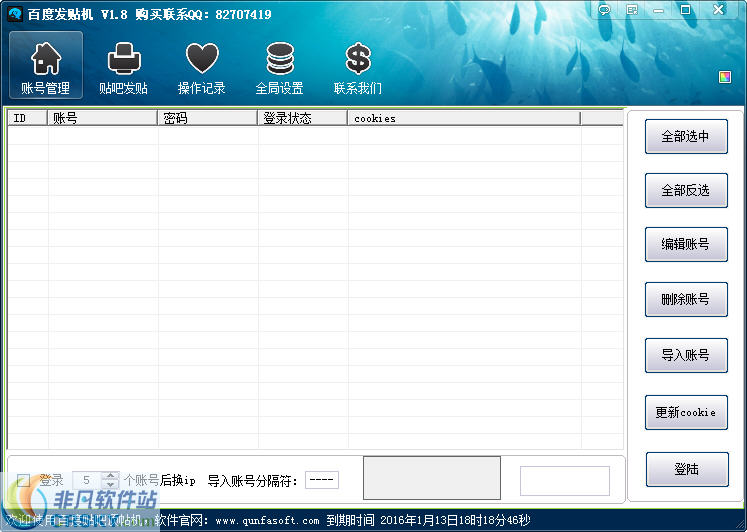This screenshot has height=532, width=747.
Task: Click the gray captcha image box
Action: click(432, 478)
